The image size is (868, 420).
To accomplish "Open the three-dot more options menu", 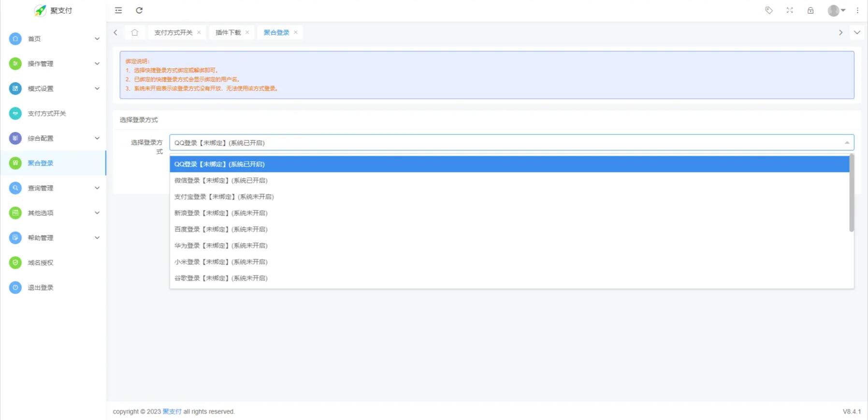I will [x=857, y=10].
